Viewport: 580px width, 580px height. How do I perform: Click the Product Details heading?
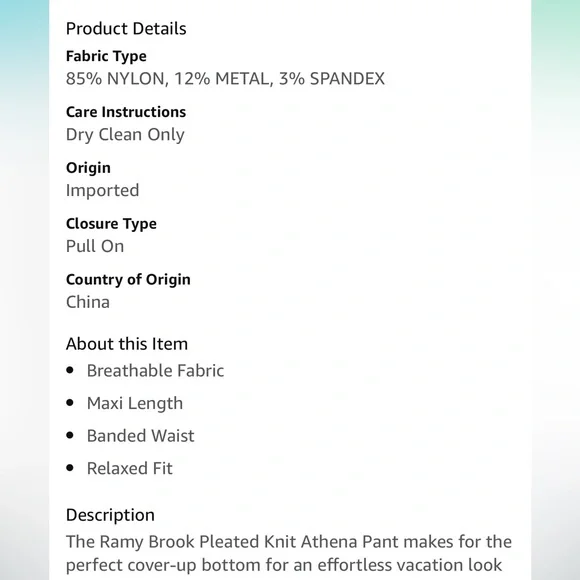tap(126, 29)
